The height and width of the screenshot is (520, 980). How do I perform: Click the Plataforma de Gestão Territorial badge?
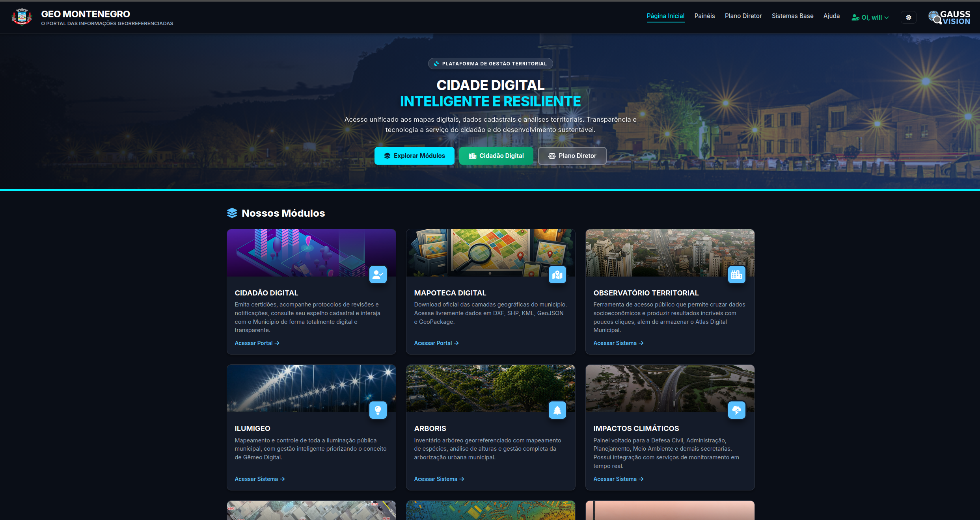[490, 63]
